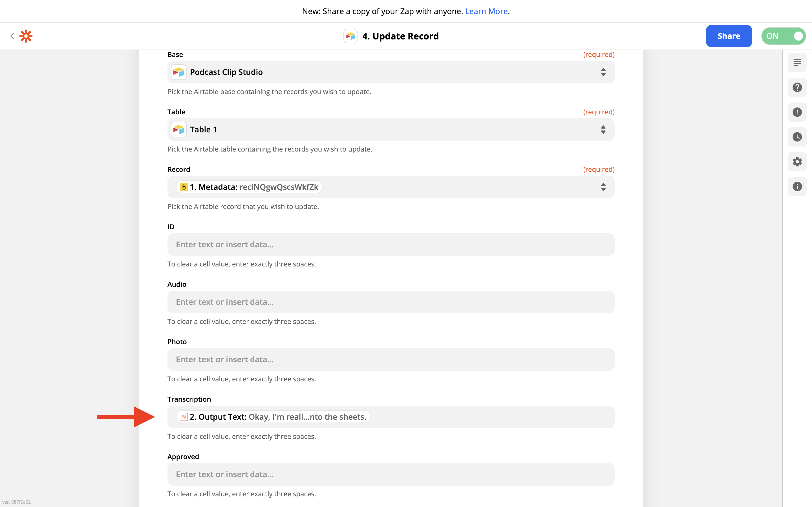Open the Base dropdown Podcast Clip Studio

(x=390, y=72)
